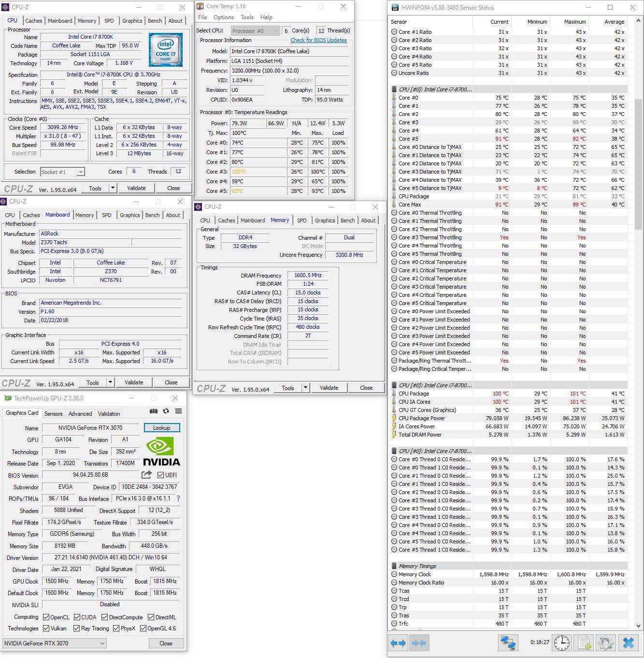Start HWiNFO logging with sheet-plus icon
The width and height of the screenshot is (644, 658).
coord(584,643)
